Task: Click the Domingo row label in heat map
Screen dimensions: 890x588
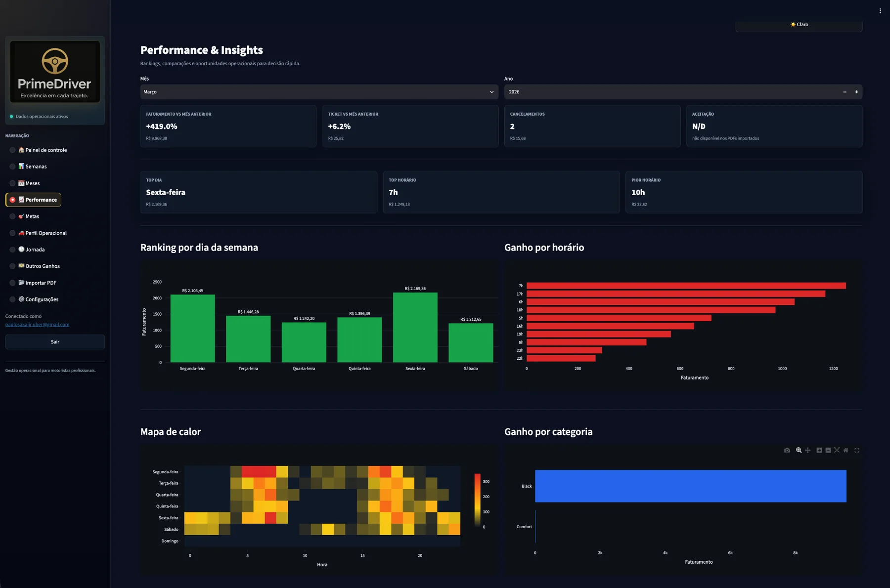Action: click(x=170, y=541)
